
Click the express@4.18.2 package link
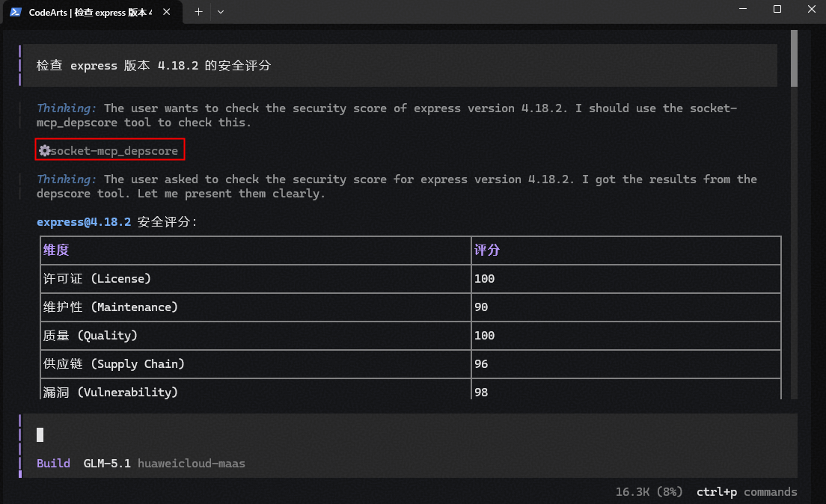84,222
